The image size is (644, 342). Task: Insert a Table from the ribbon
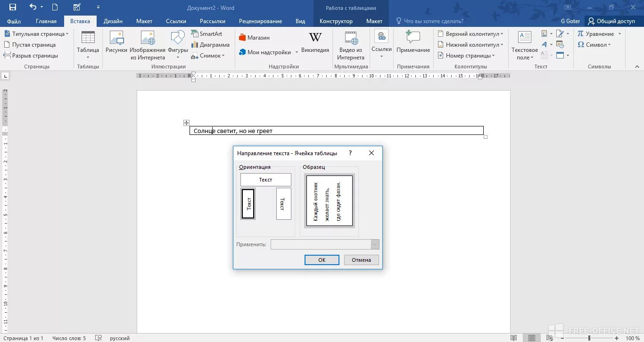coord(88,46)
